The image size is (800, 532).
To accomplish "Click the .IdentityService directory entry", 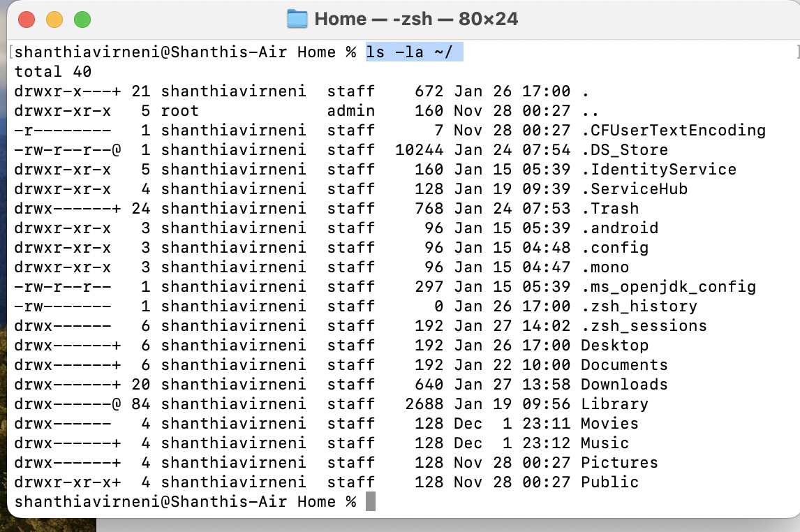I will click(659, 170).
